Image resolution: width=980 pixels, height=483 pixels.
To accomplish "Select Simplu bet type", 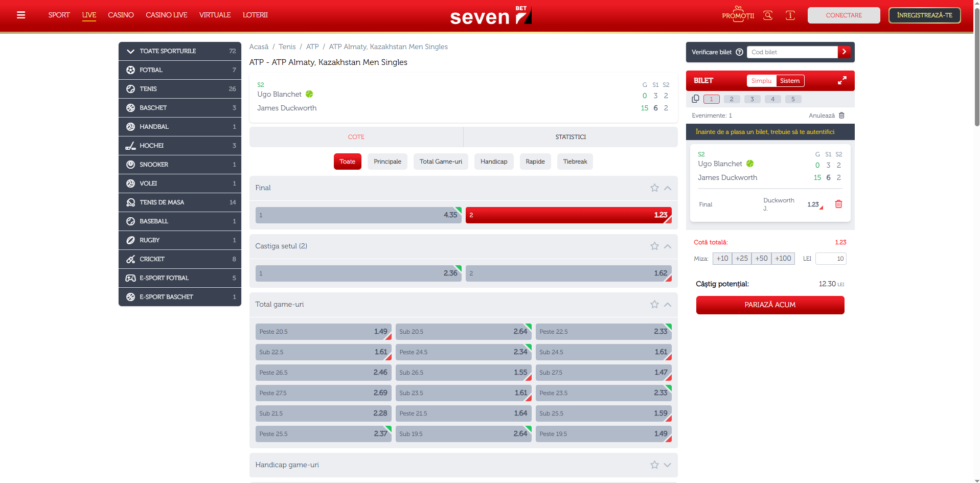I will pyautogui.click(x=761, y=81).
